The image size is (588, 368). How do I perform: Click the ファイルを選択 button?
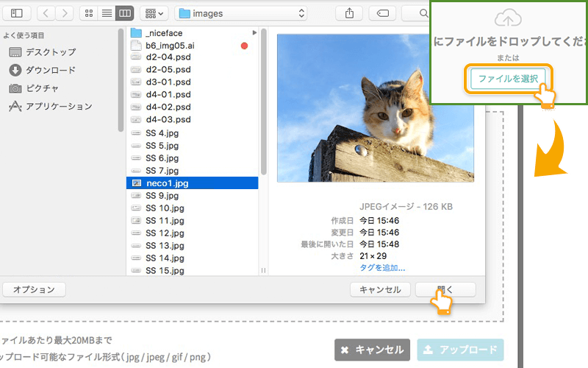pos(508,78)
